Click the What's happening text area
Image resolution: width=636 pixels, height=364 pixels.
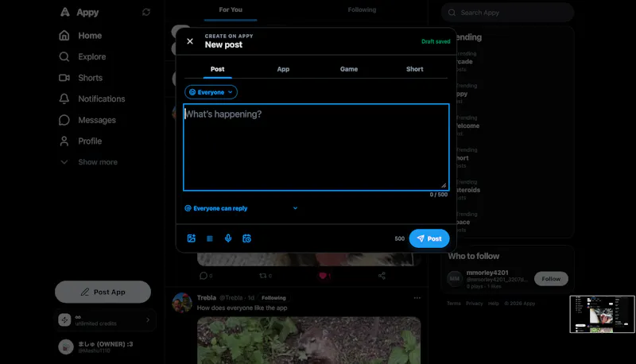[316, 147]
